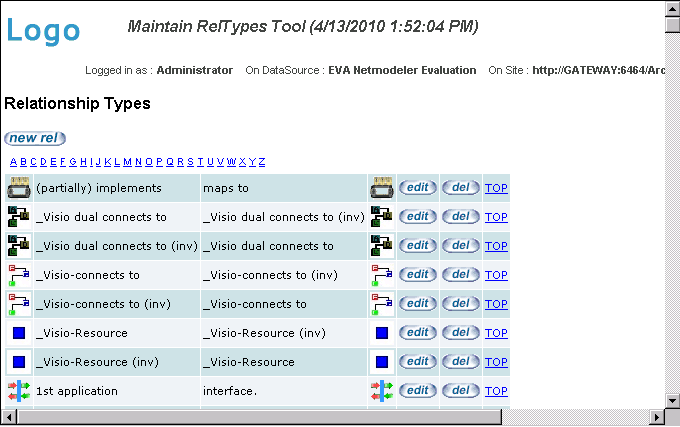Click the horizontal scrollbar right arrow
Viewport: 680px width, 427px height.
click(657, 418)
